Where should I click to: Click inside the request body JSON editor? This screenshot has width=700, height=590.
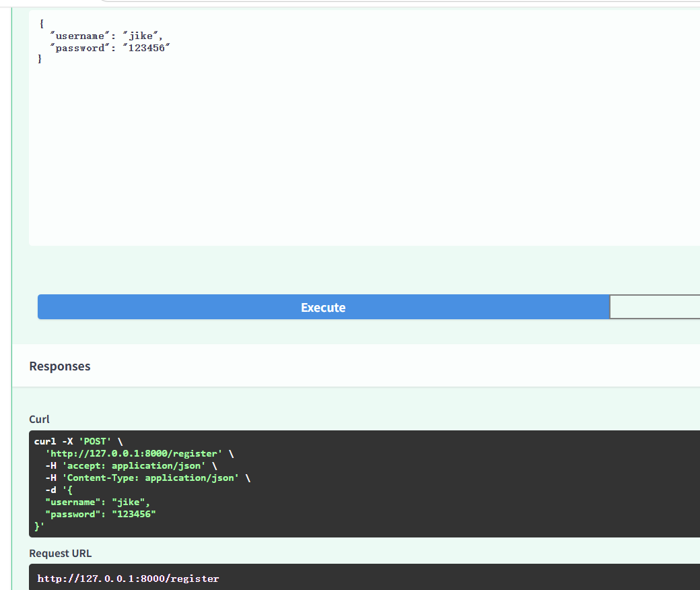364,128
